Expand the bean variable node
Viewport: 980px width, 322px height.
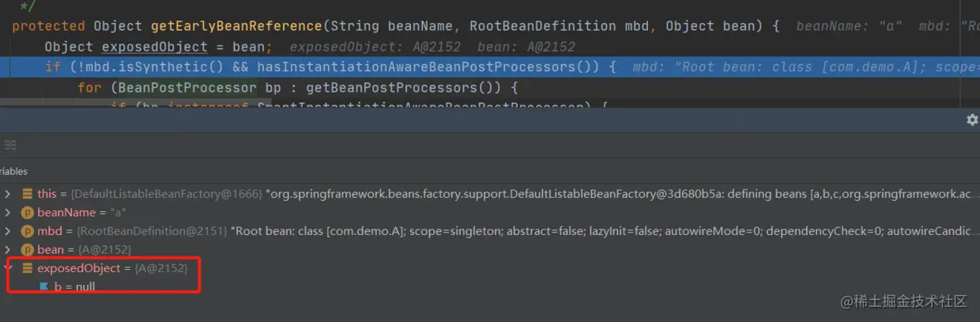(x=8, y=250)
